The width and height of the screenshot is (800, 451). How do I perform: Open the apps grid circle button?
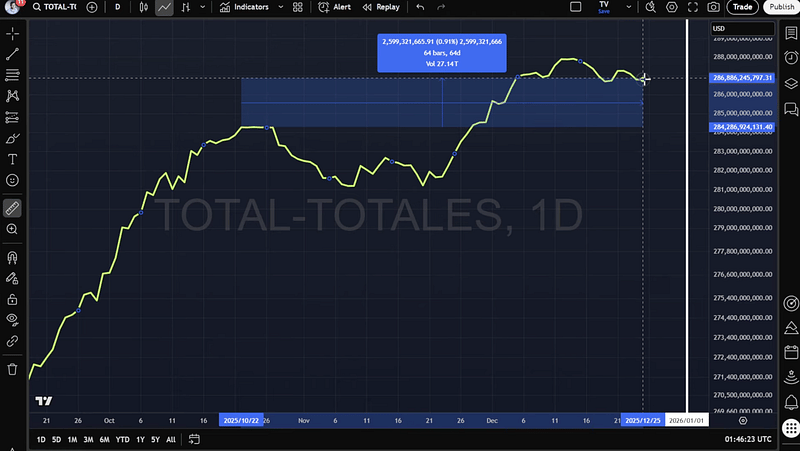[x=791, y=428]
